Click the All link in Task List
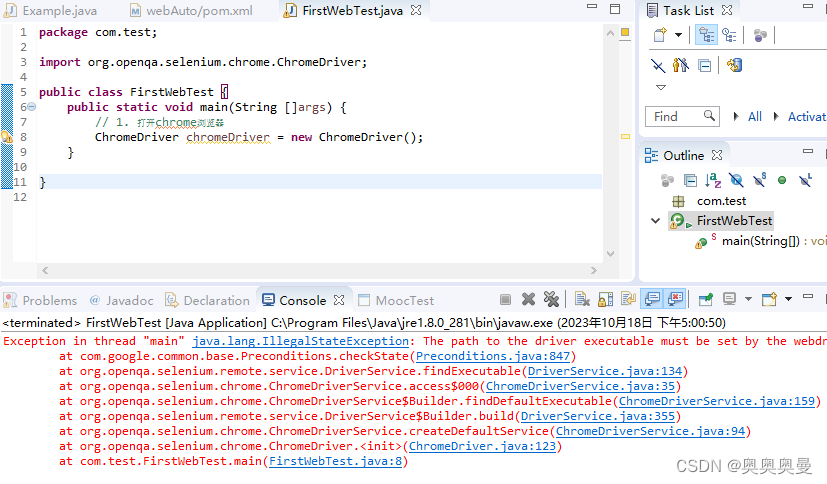This screenshot has width=827, height=484. tap(755, 117)
